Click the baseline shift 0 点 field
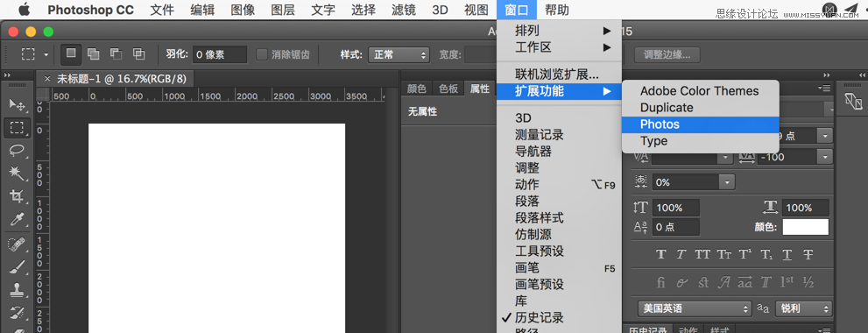 [676, 227]
